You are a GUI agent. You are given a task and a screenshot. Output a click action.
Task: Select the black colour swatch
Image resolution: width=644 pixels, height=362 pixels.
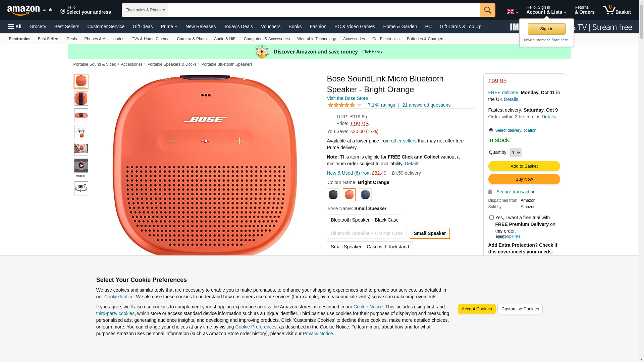pyautogui.click(x=333, y=195)
